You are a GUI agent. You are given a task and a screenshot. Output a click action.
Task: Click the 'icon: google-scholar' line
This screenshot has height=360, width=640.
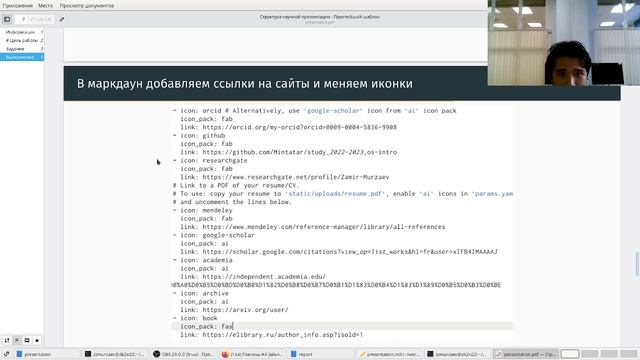213,235
